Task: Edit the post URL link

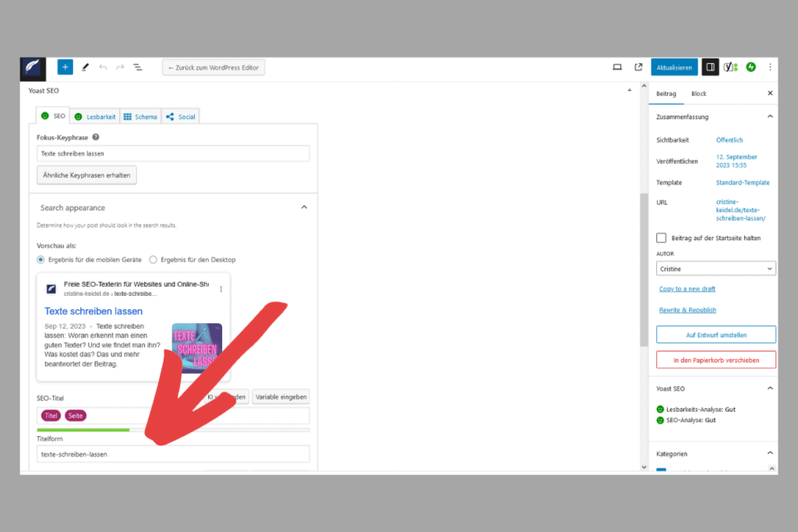Action: tap(740, 210)
